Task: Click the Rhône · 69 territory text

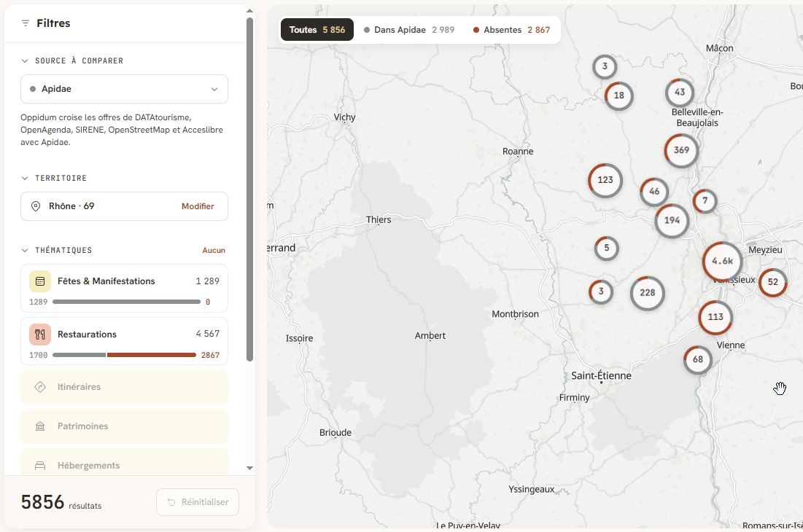Action: pyautogui.click(x=71, y=206)
